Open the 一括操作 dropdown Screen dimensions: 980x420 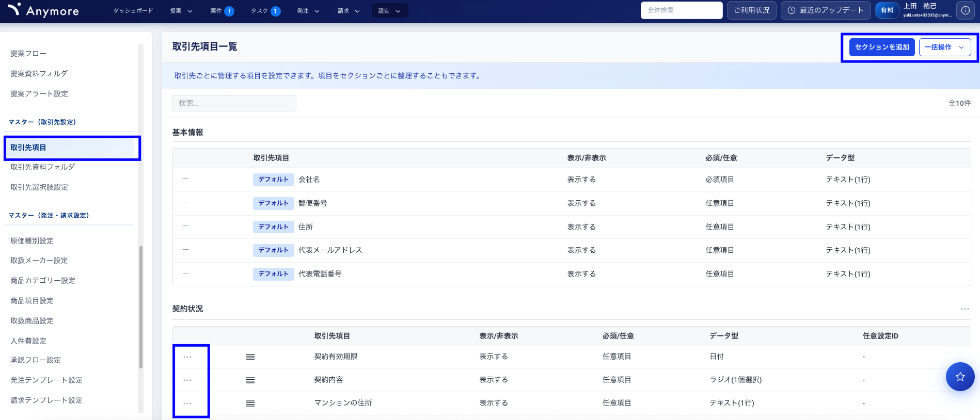click(x=945, y=47)
